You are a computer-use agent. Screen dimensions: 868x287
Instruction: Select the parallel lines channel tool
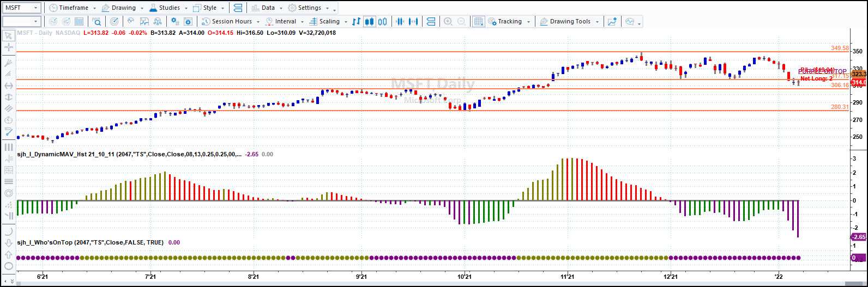tap(8, 108)
